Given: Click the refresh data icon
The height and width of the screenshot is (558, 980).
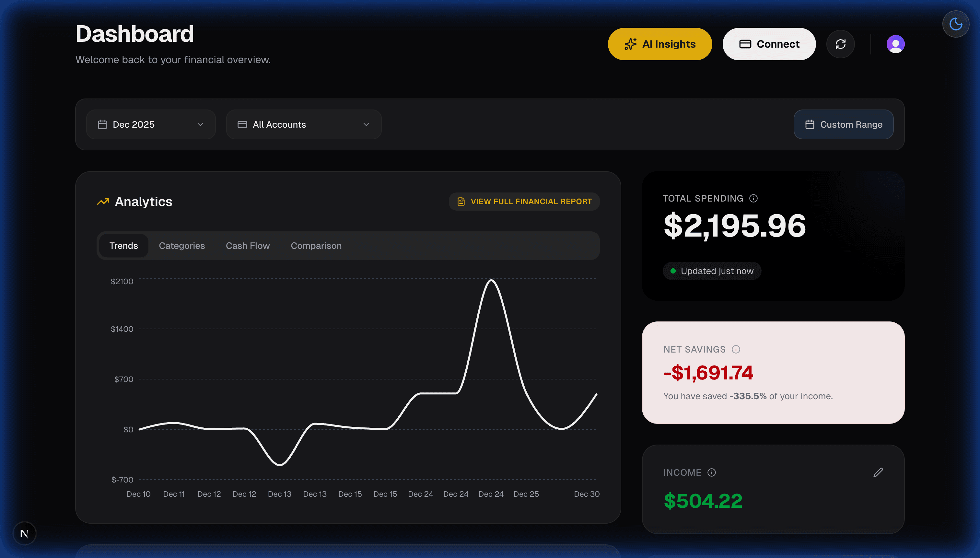Looking at the screenshot, I should [841, 44].
